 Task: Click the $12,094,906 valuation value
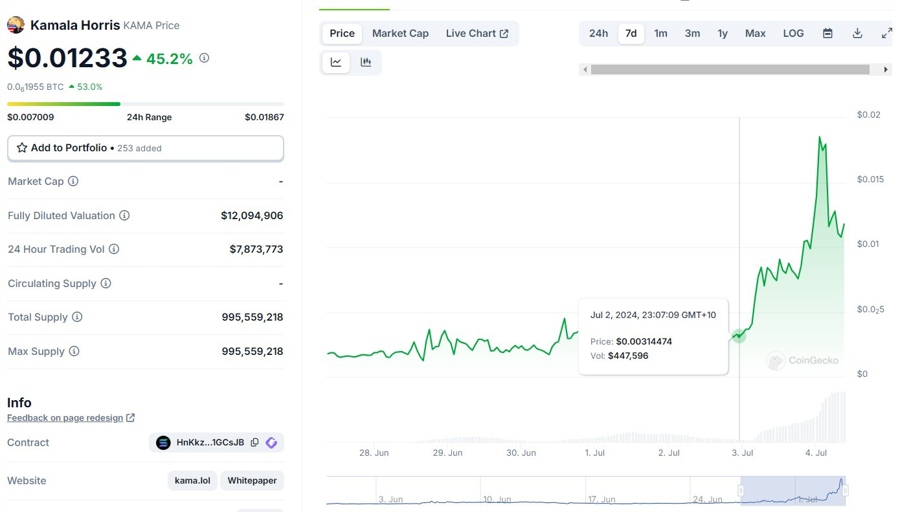(x=252, y=215)
